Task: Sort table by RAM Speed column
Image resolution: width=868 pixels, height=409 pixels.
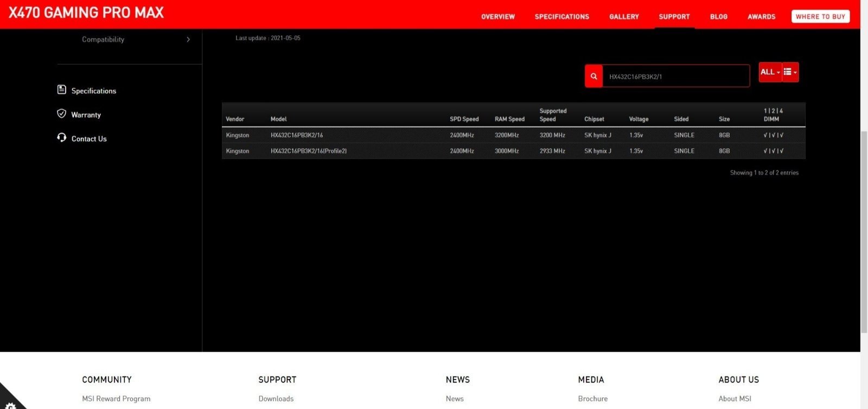Action: click(509, 119)
